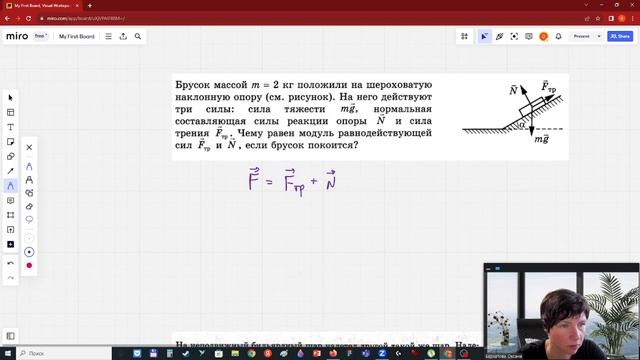
Task: Undo the last action
Action: click(x=11, y=264)
